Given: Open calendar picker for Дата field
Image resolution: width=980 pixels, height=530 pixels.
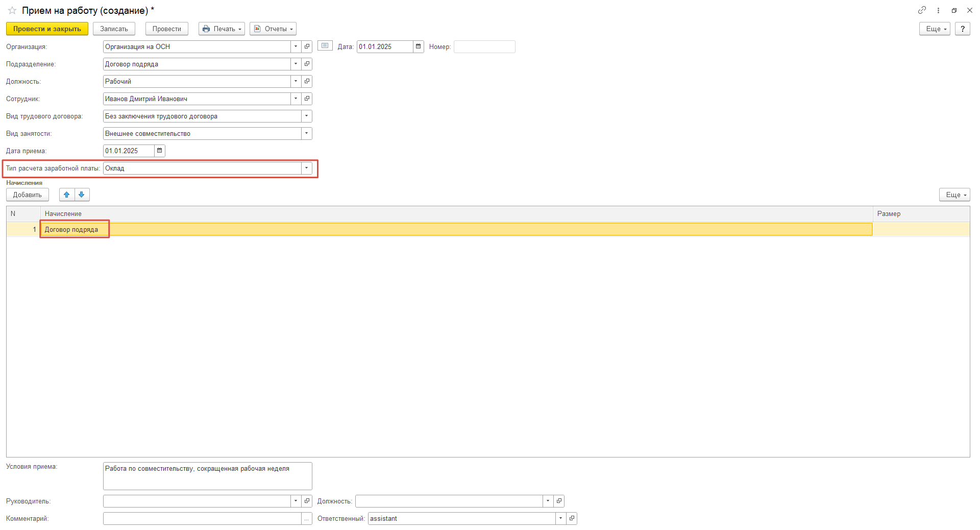Looking at the screenshot, I should (419, 46).
